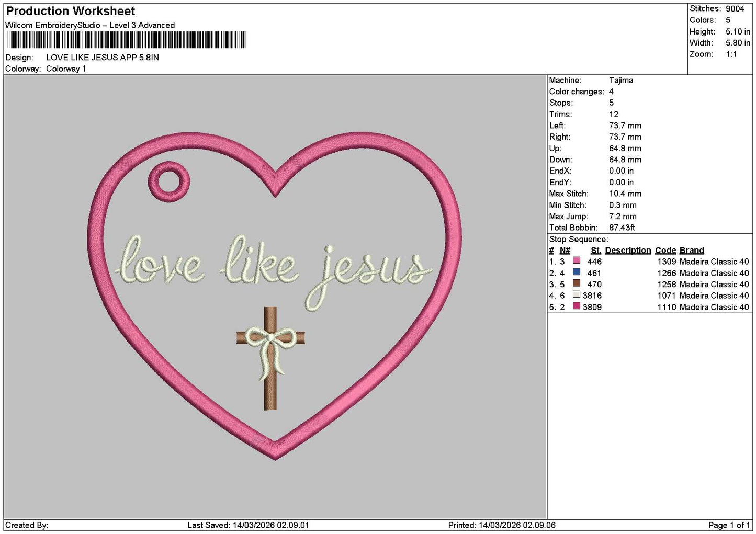Click the 'Created By:' footer label
The height and width of the screenshot is (534, 756).
pyautogui.click(x=27, y=525)
